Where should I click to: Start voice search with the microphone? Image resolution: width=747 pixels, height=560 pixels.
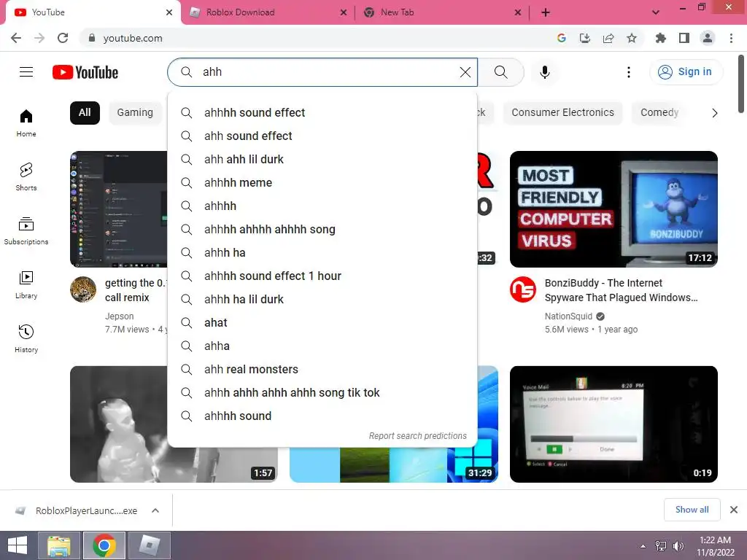pyautogui.click(x=545, y=72)
